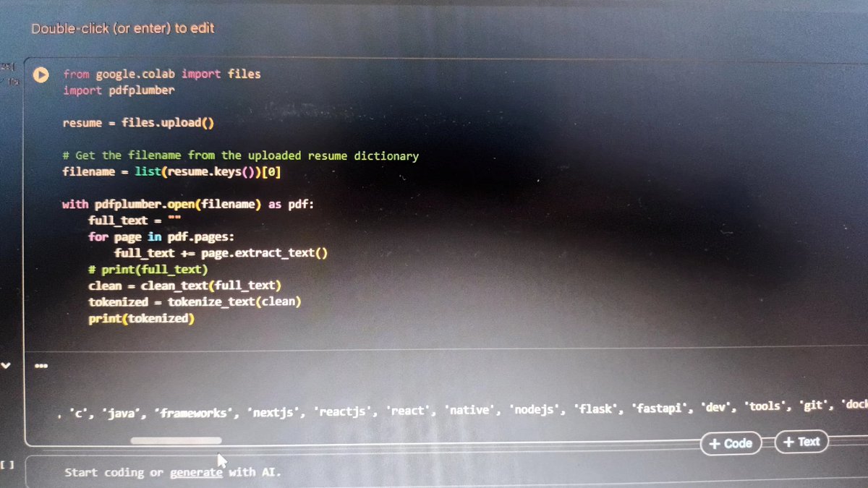Click the + Code button

(731, 443)
